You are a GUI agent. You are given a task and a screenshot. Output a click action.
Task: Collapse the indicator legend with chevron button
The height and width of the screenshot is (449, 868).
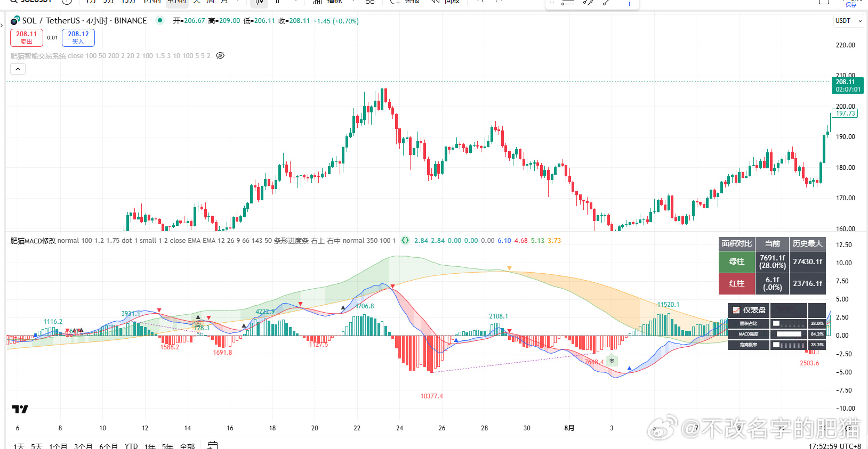point(18,69)
